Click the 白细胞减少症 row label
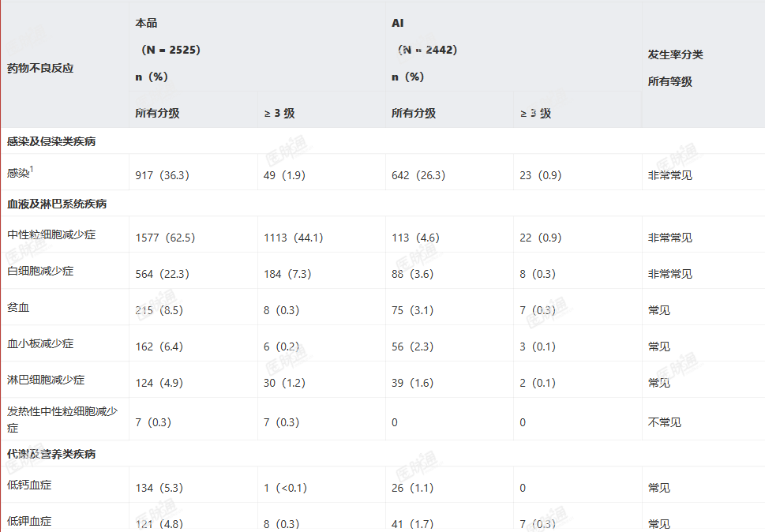Screen dimensions: 765x532 [x=40, y=271]
